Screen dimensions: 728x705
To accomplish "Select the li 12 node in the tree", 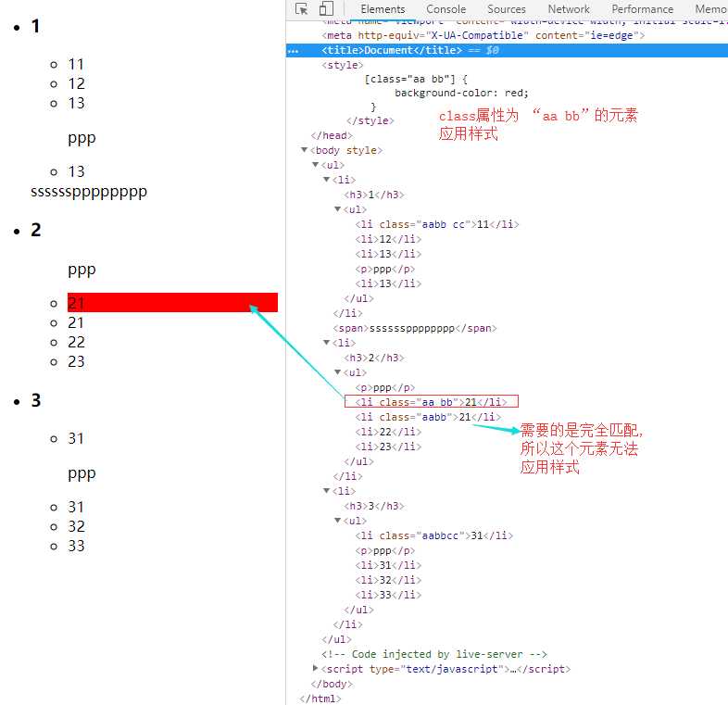I will [388, 239].
